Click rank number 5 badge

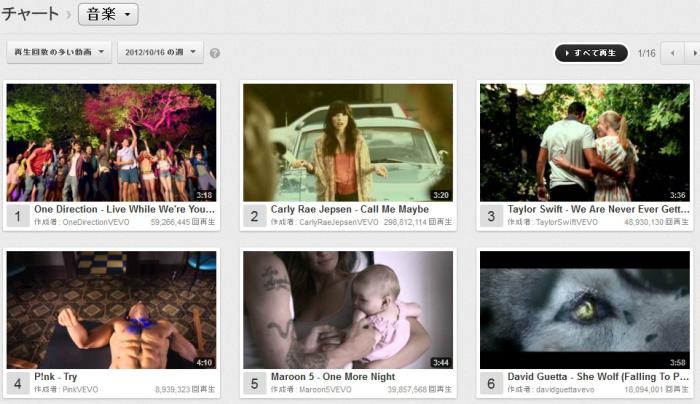tap(254, 384)
